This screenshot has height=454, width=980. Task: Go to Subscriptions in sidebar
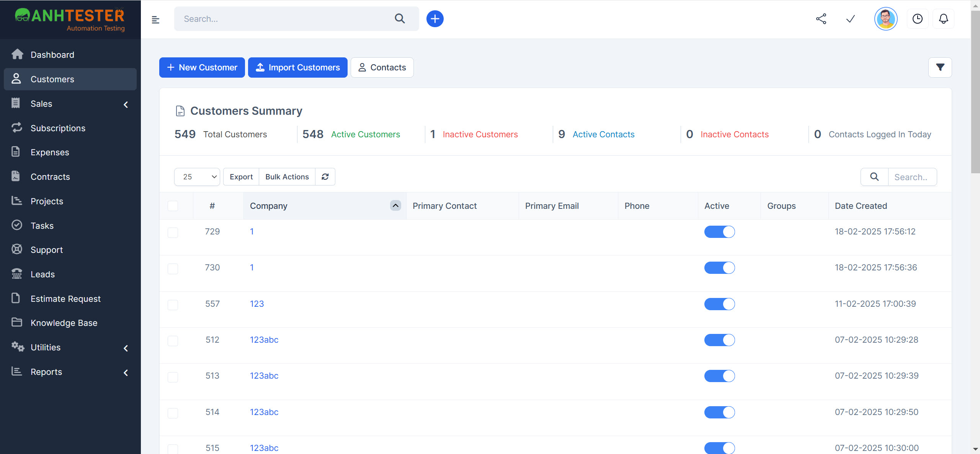[x=70, y=128]
